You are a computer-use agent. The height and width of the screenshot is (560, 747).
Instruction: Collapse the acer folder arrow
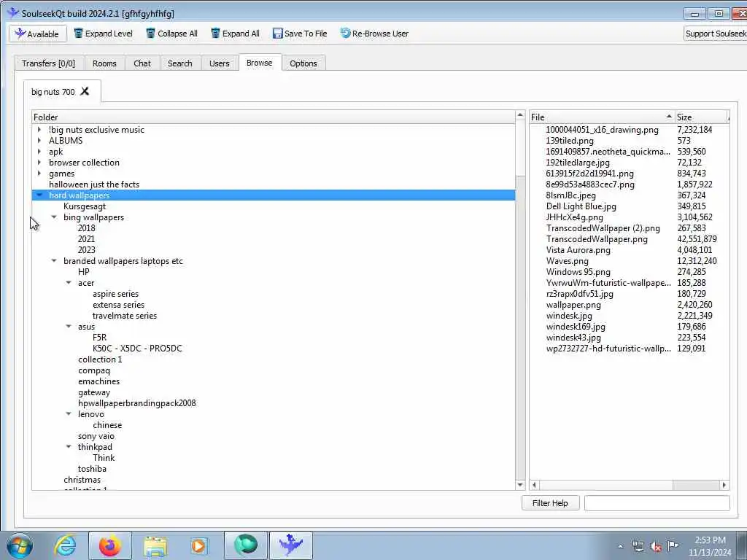pyautogui.click(x=69, y=283)
